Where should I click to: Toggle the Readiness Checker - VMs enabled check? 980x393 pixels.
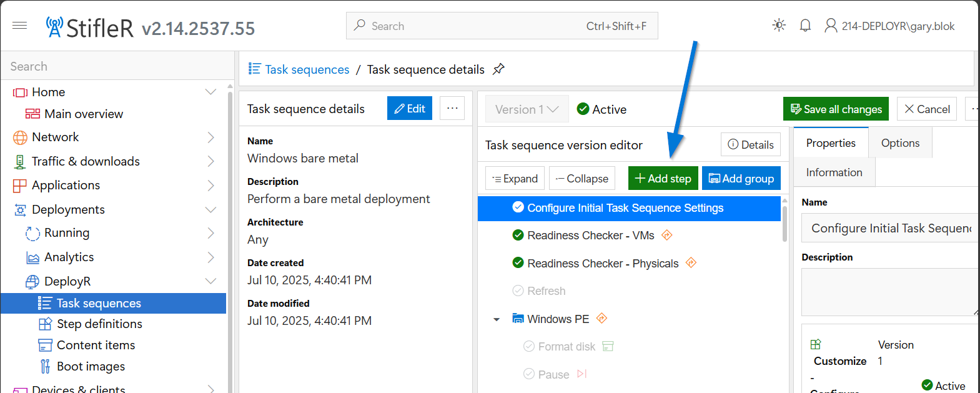click(518, 235)
